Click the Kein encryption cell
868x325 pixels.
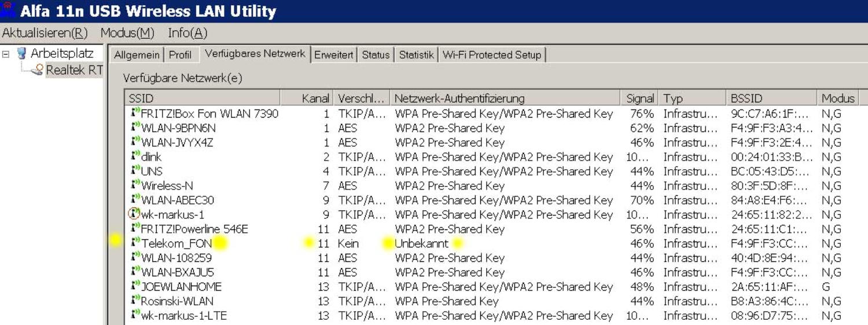click(348, 244)
